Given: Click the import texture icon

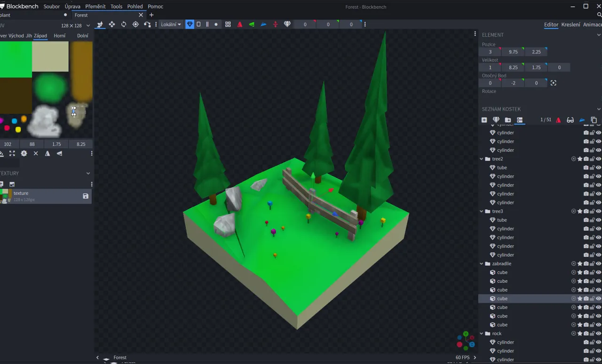Looking at the screenshot, I should (12, 184).
